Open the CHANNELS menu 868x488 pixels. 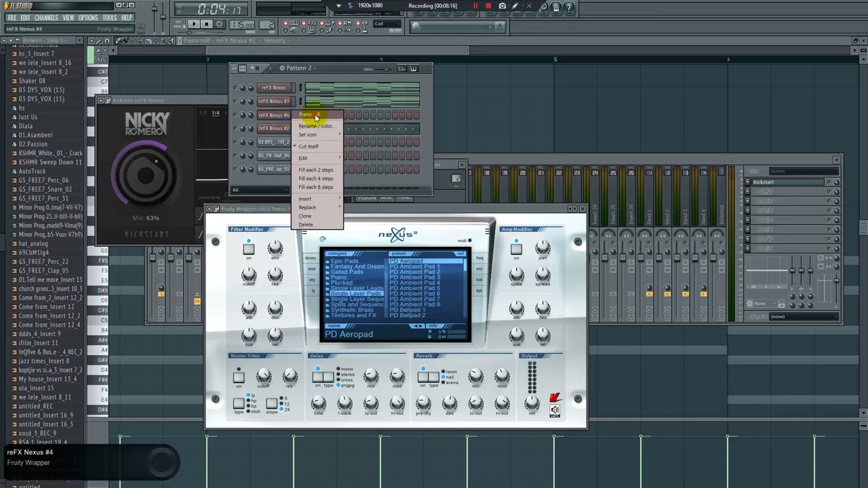tap(46, 18)
